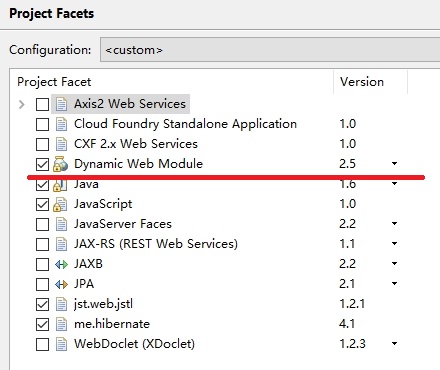Uncheck the Dynamic Web Module facet
This screenshot has width=440, height=370.
coord(42,165)
